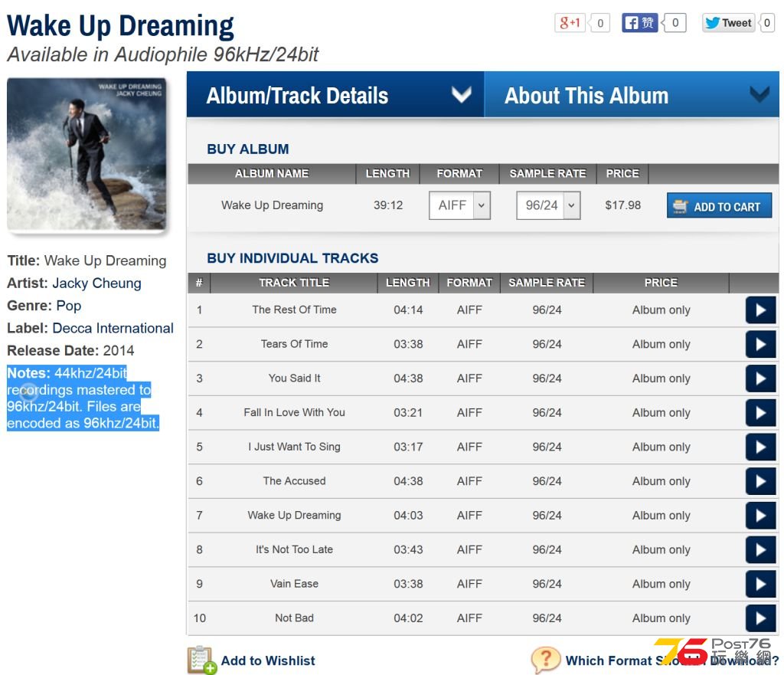Click the Facebook like button
Image resolution: width=784 pixels, height=675 pixels.
coord(639,22)
